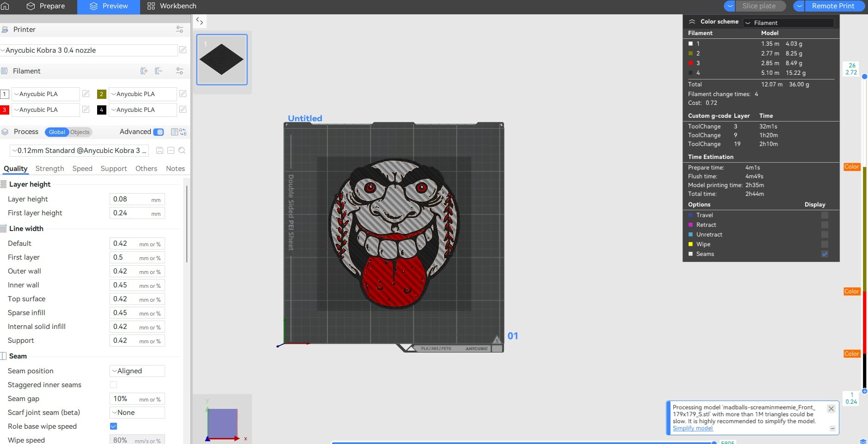Open the Seam position dropdown
This screenshot has width=868, height=444.
point(137,371)
